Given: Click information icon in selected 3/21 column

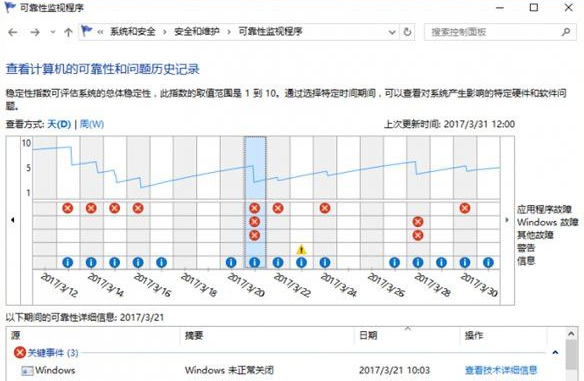Looking at the screenshot, I should (254, 262).
